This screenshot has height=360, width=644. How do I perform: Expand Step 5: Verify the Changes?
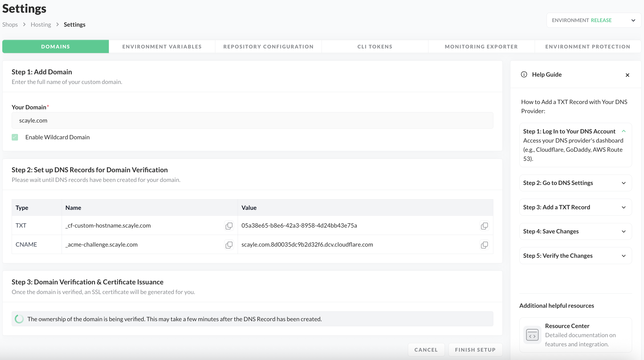pos(575,256)
